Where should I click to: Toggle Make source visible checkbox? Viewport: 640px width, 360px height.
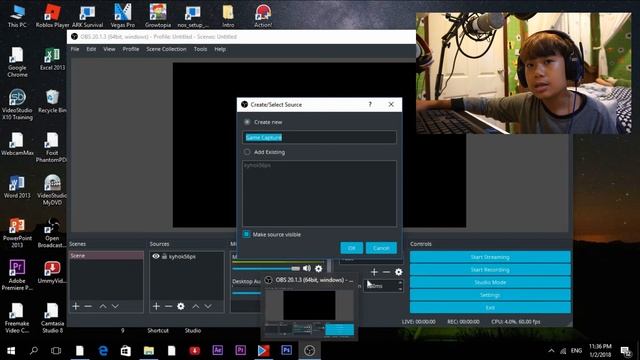pos(246,234)
